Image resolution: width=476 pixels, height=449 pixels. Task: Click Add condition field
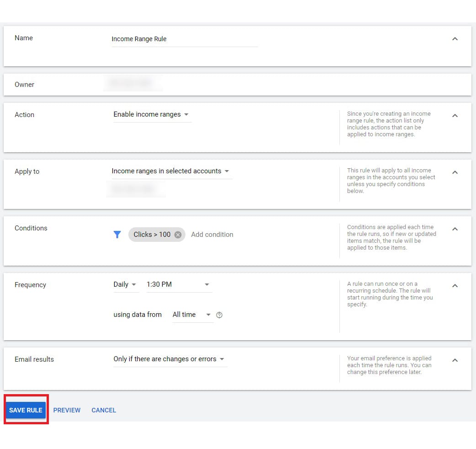pyautogui.click(x=212, y=235)
